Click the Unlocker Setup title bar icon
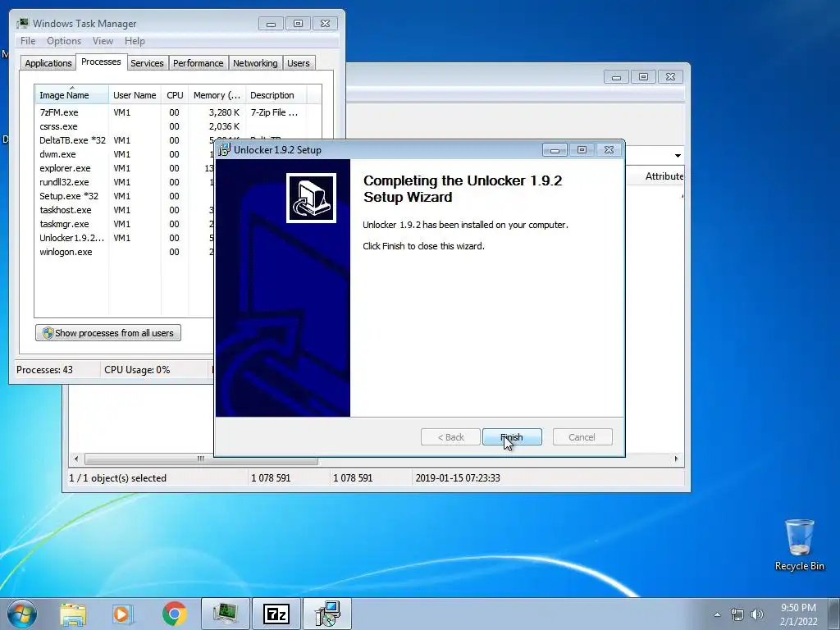 (x=225, y=150)
